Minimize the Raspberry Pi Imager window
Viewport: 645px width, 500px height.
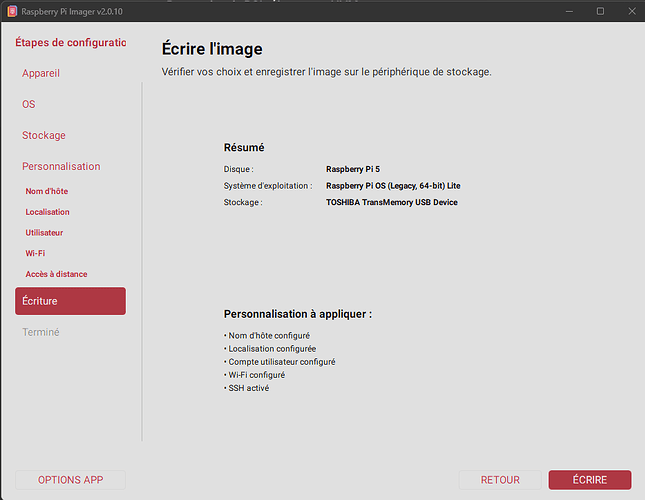pyautogui.click(x=569, y=11)
